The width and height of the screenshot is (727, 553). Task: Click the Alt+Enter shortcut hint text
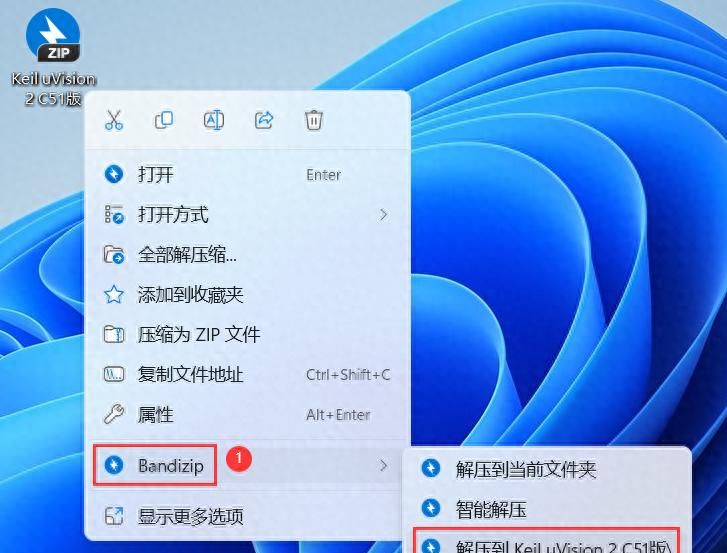338,415
